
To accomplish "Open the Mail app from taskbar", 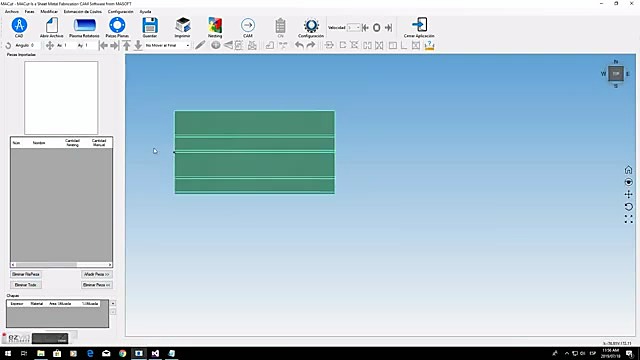I will pos(106,353).
